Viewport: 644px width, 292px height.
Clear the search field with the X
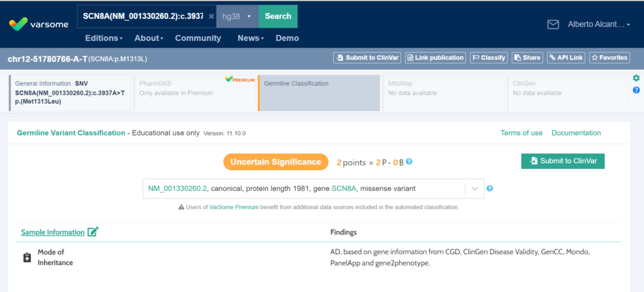(x=211, y=16)
